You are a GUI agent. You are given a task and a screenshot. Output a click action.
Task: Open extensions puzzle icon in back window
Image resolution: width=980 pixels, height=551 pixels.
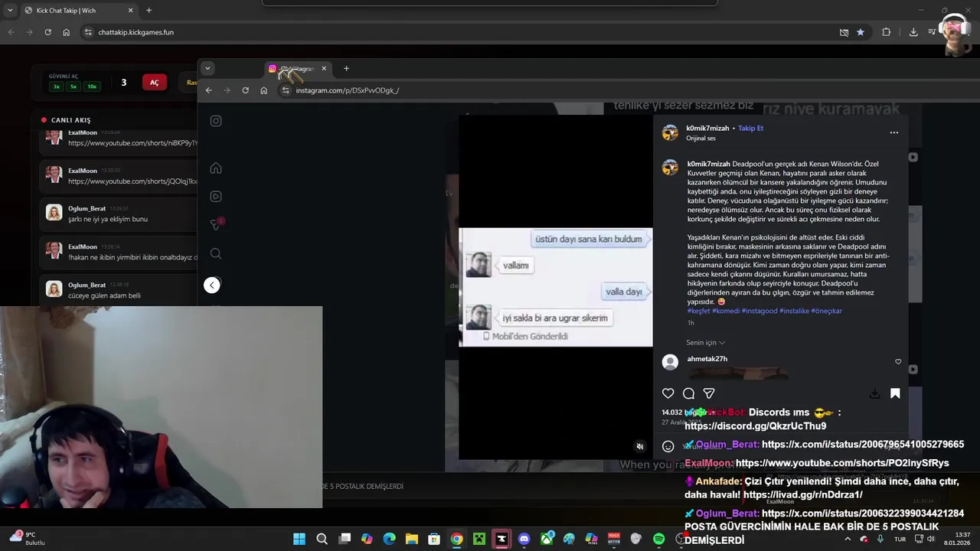click(887, 32)
